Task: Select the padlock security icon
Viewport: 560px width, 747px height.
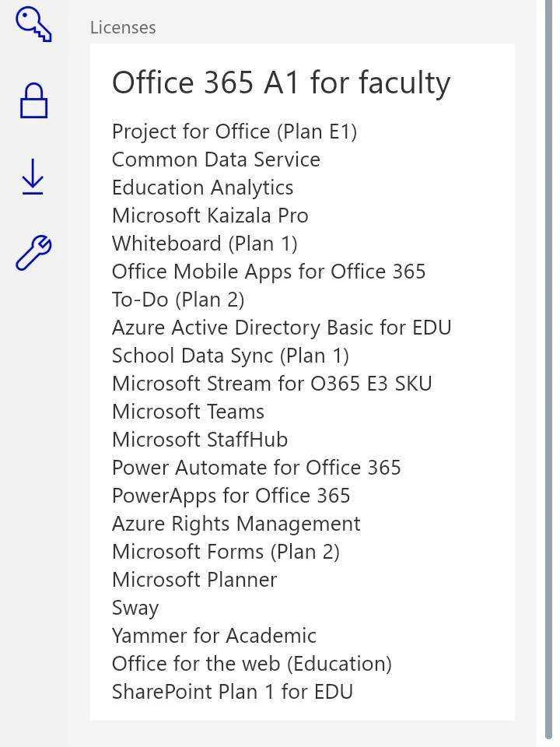Action: click(x=33, y=100)
